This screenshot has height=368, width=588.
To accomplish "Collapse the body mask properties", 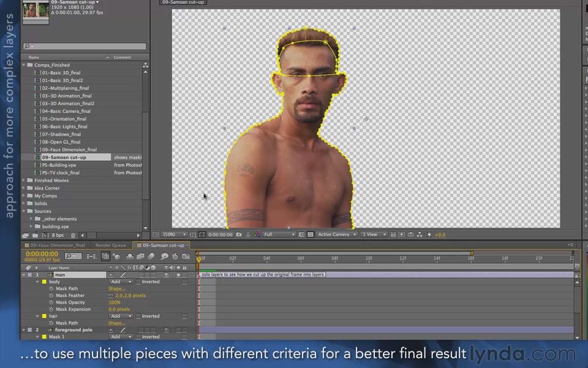I will [x=37, y=282].
